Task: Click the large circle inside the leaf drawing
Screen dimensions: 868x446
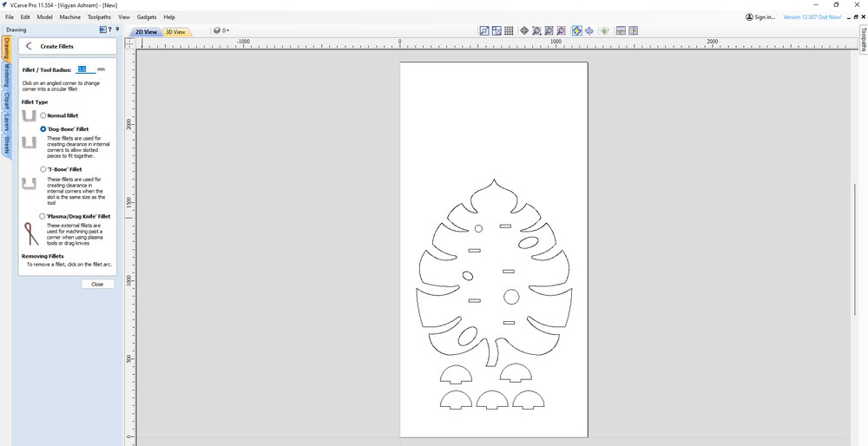Action: pyautogui.click(x=511, y=297)
